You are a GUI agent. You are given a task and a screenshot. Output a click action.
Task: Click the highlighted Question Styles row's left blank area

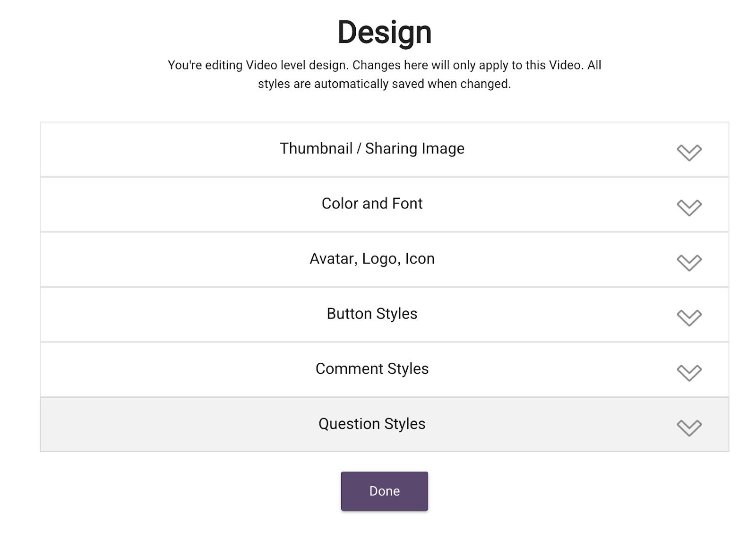click(142, 425)
